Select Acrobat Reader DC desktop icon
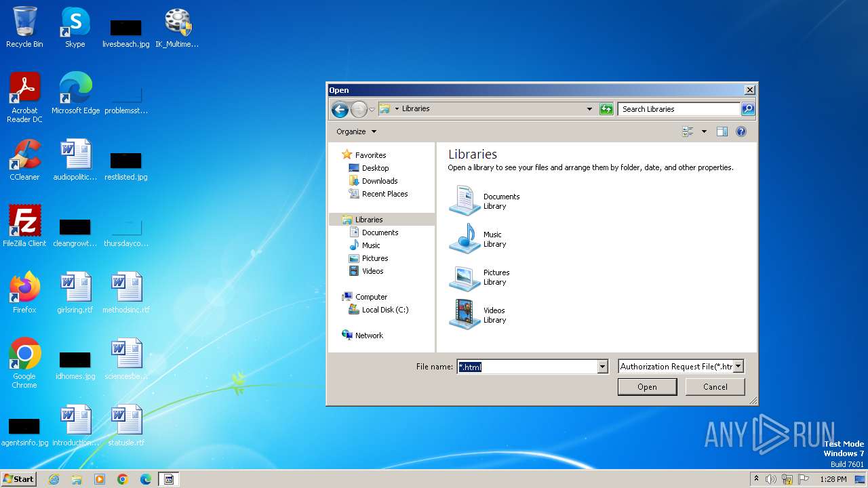 click(24, 98)
